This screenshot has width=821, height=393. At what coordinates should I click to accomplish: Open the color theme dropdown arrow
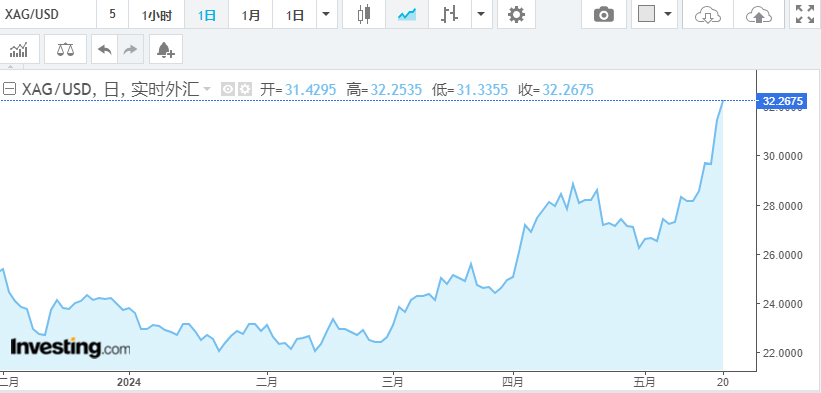(668, 14)
